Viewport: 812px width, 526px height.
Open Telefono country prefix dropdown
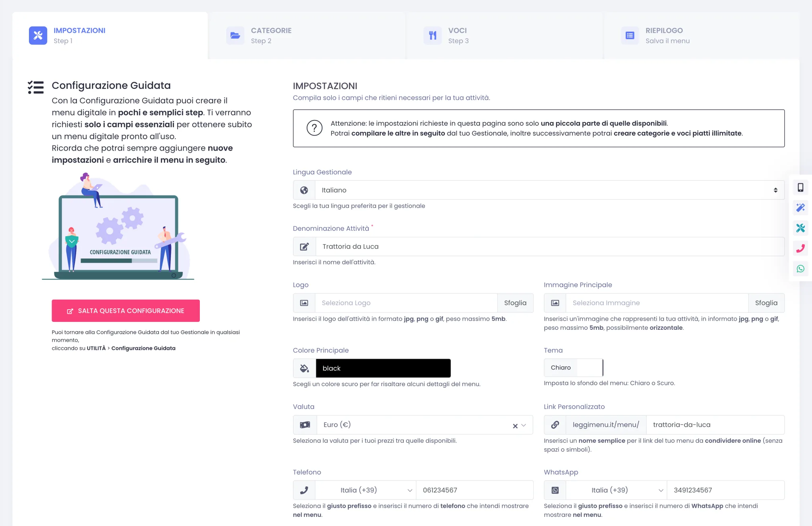coord(366,490)
